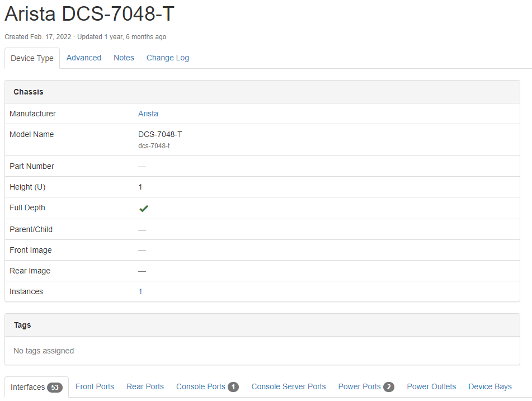View the Power Ports tab

pyautogui.click(x=366, y=386)
